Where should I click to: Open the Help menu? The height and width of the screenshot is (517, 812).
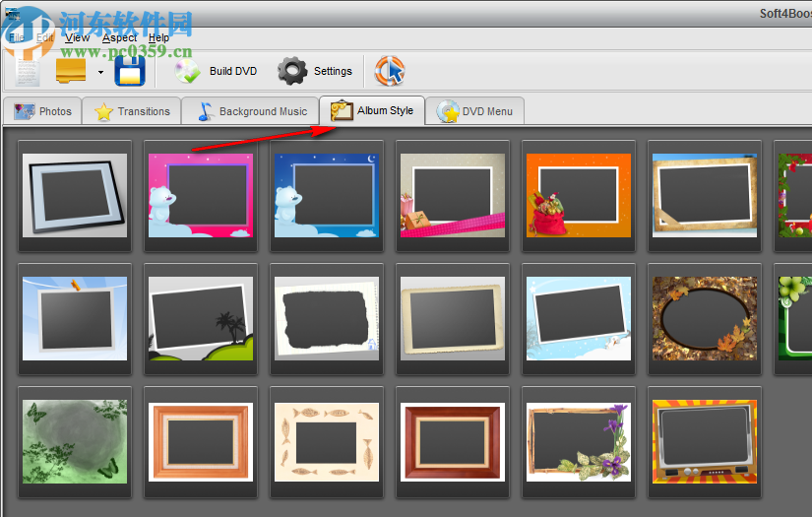click(158, 37)
